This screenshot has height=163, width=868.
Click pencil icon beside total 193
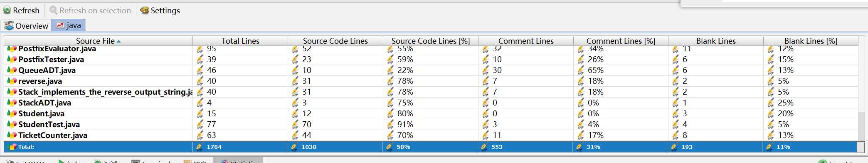pyautogui.click(x=674, y=147)
